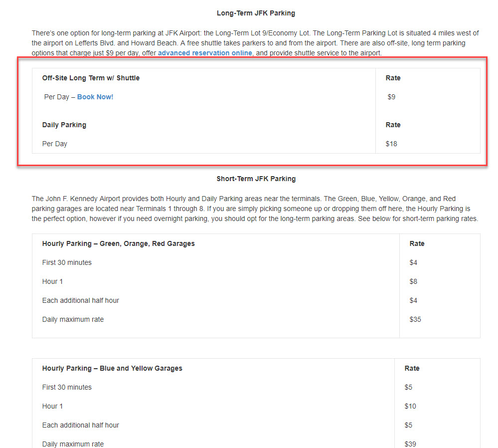Click the $9 off-site rate cell
This screenshot has height=448, width=498.
click(x=391, y=97)
